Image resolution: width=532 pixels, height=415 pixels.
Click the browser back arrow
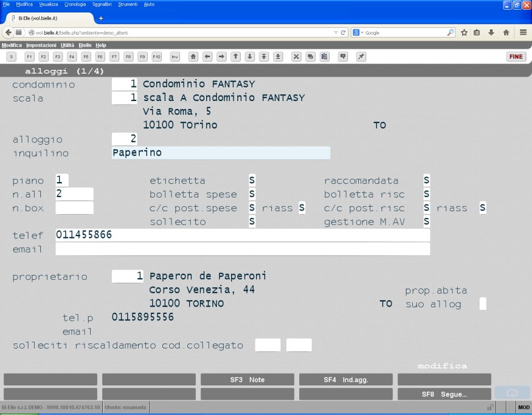pos(8,32)
